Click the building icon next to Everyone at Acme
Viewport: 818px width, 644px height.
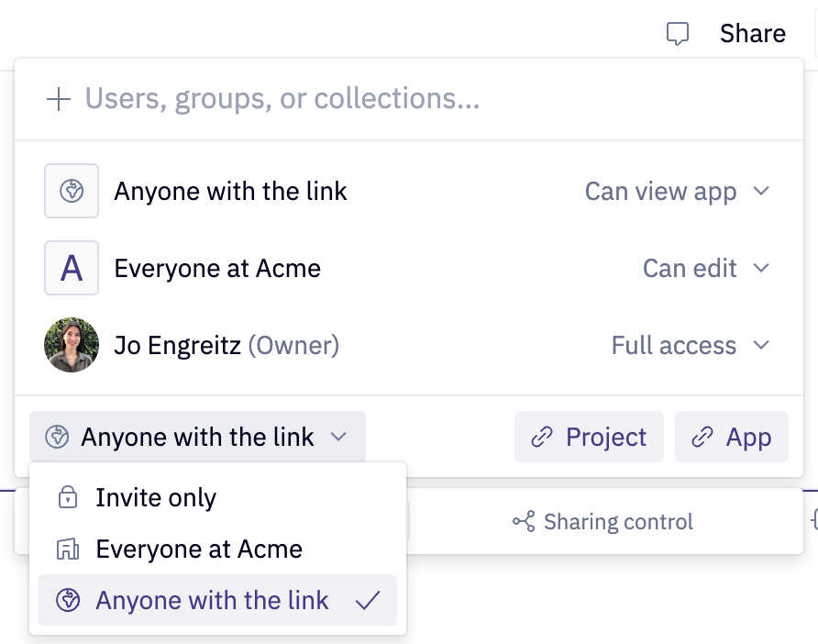[68, 549]
